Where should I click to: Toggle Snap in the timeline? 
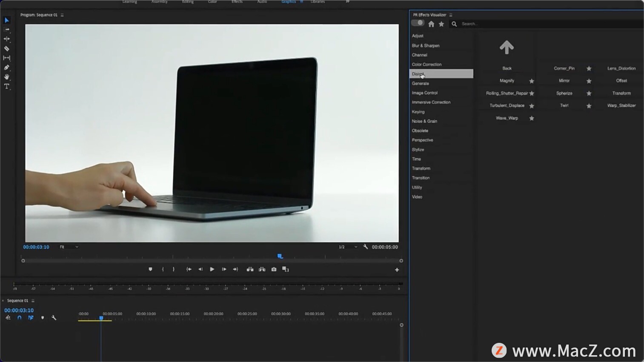click(x=19, y=318)
